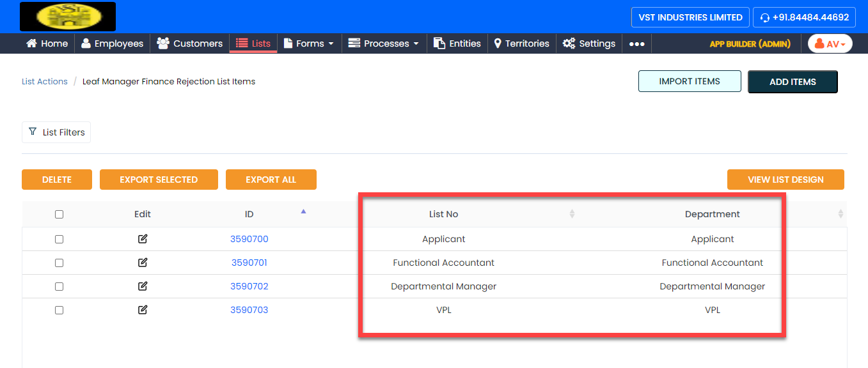Screen dimensions: 868x368
Task: Open the three-dots more menu in navbar
Action: tap(636, 43)
